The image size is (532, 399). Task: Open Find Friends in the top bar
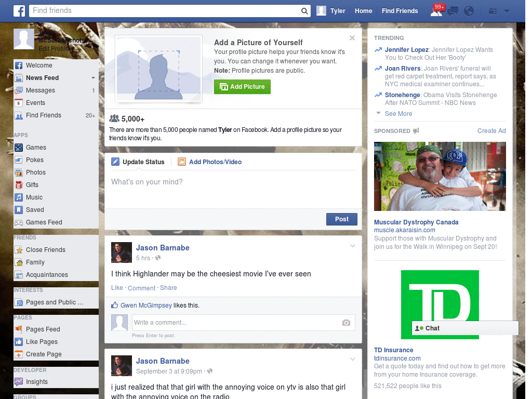coord(400,11)
